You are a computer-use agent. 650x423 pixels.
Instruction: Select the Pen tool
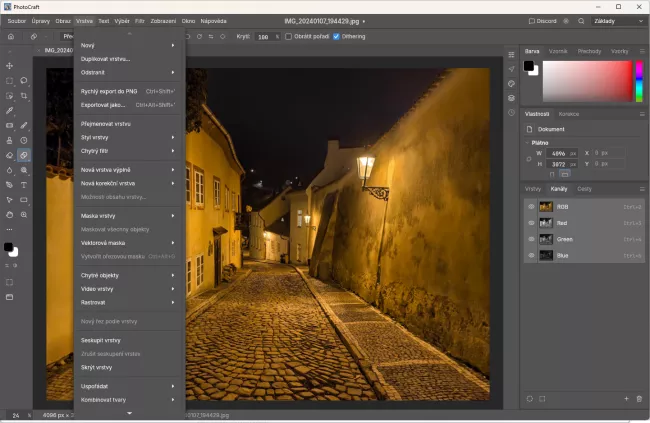click(9, 185)
